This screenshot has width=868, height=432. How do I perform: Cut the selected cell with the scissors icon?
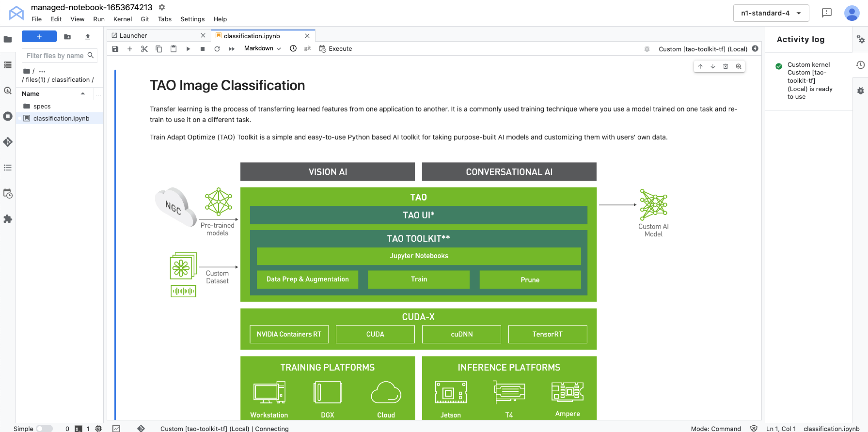(x=144, y=49)
